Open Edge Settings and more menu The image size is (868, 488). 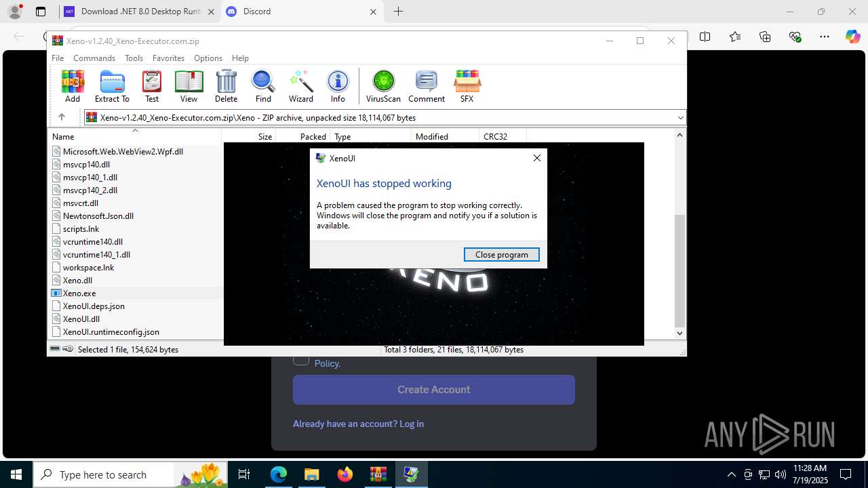pos(825,37)
